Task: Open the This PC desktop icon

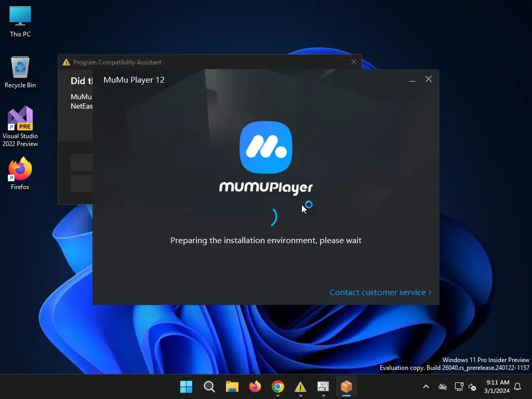Action: pos(20,21)
